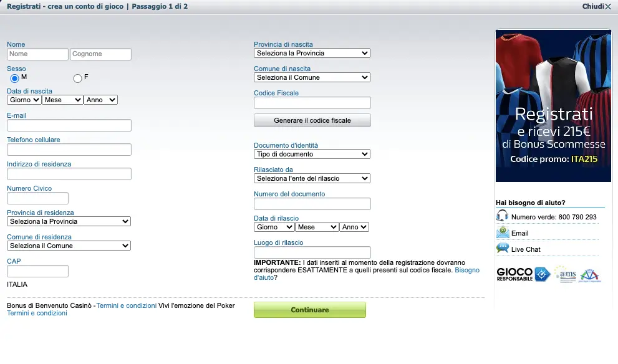
Task: Click the Email envelope icon
Action: click(x=503, y=232)
